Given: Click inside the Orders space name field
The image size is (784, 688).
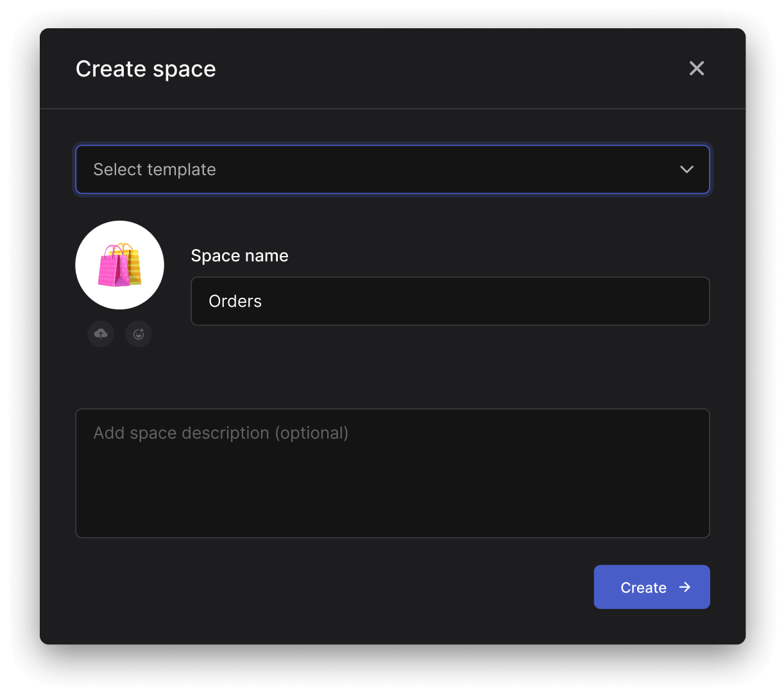Looking at the screenshot, I should coord(449,301).
